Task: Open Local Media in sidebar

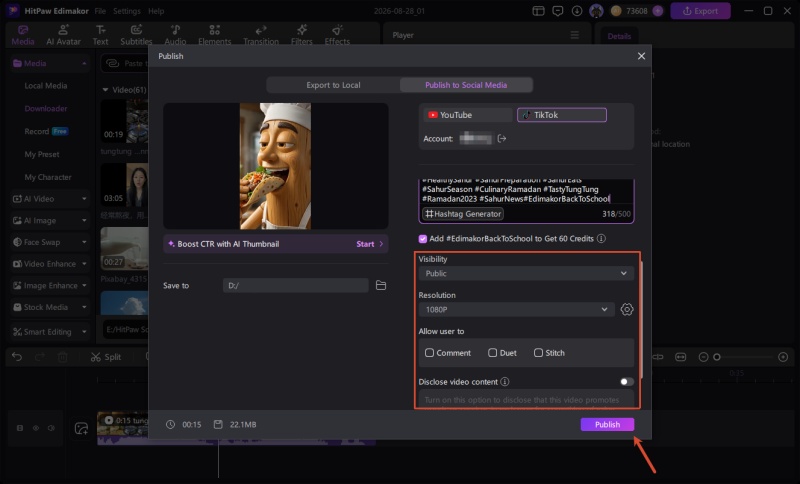Action: click(46, 86)
